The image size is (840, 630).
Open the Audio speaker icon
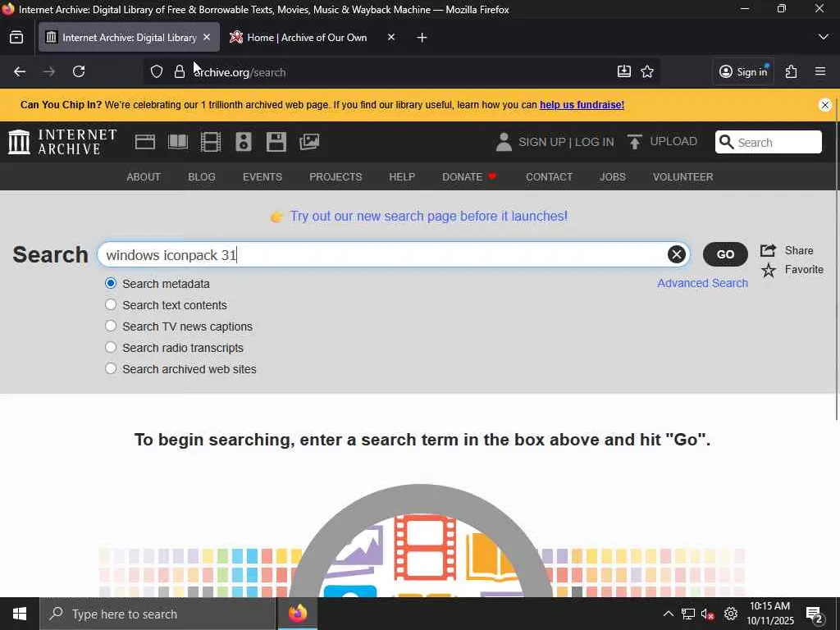click(x=243, y=142)
